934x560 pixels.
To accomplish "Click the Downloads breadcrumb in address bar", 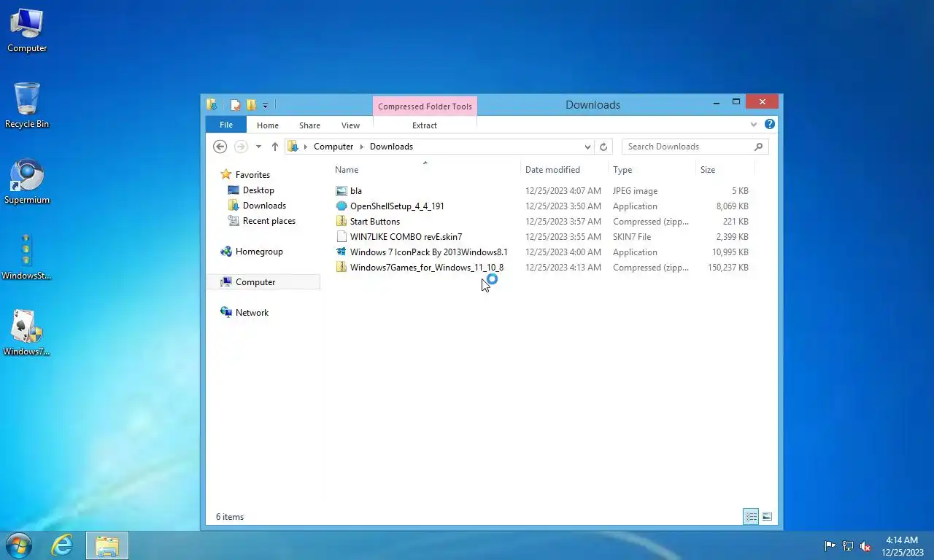I will pos(391,147).
